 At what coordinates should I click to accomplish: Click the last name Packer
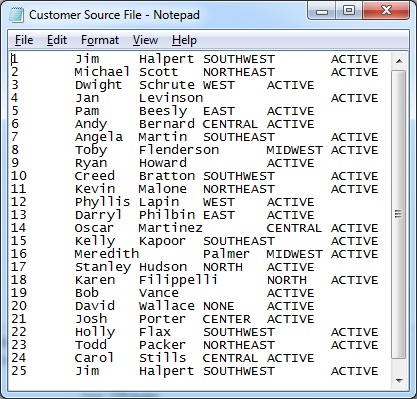[162, 345]
